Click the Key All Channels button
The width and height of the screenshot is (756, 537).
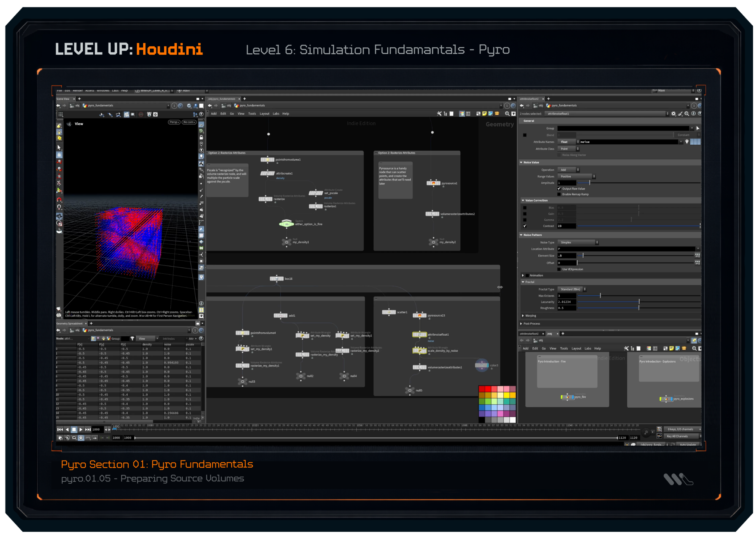tap(677, 436)
